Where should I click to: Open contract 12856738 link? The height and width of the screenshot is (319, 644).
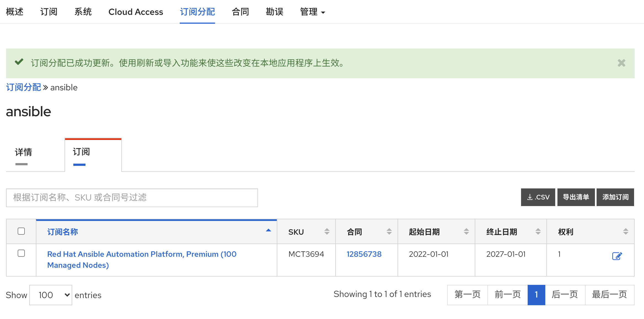(364, 254)
